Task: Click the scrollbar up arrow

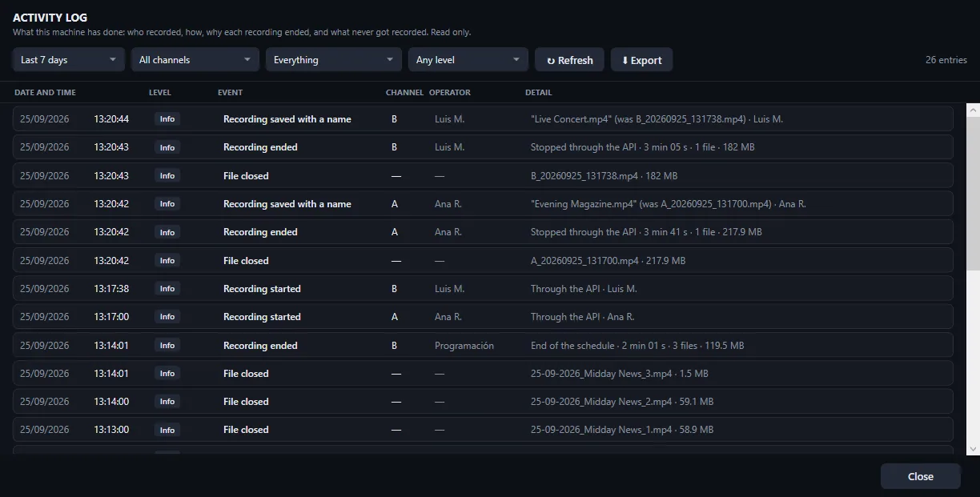Action: point(973,109)
